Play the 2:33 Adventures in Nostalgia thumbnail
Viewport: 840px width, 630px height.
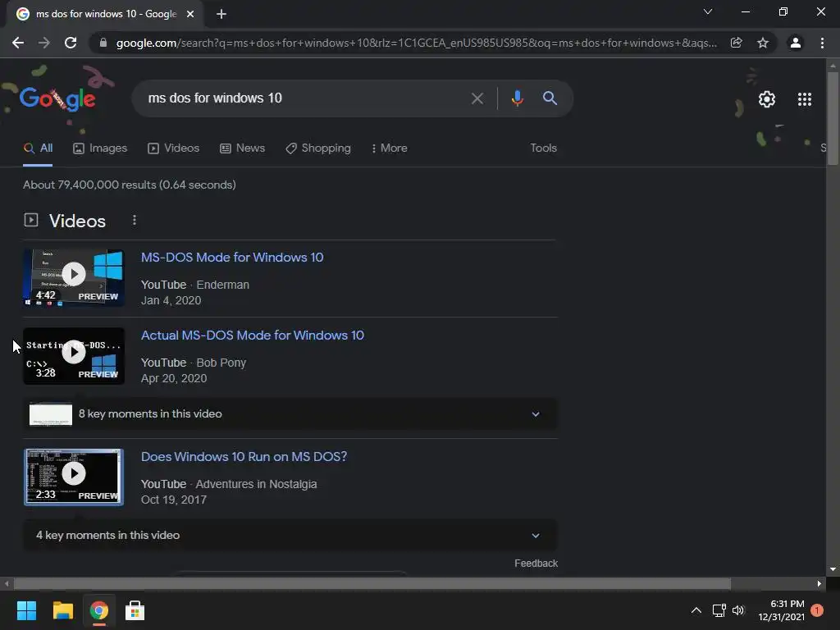point(74,477)
